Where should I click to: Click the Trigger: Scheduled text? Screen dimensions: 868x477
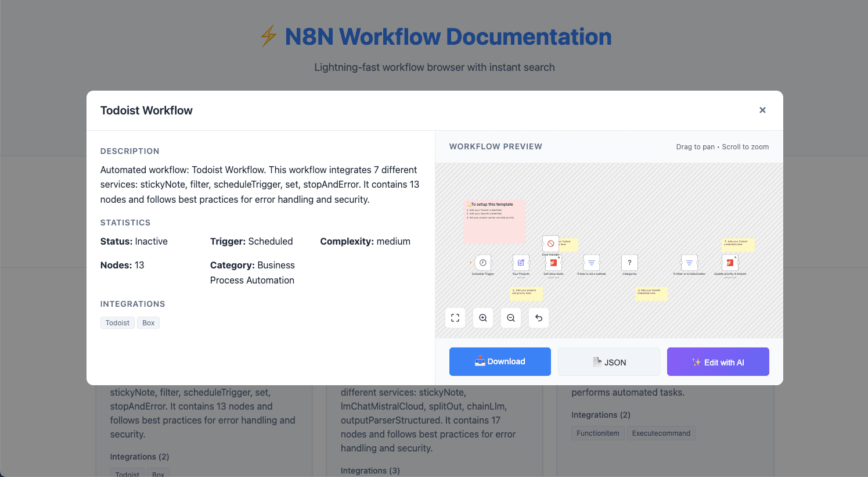251,241
